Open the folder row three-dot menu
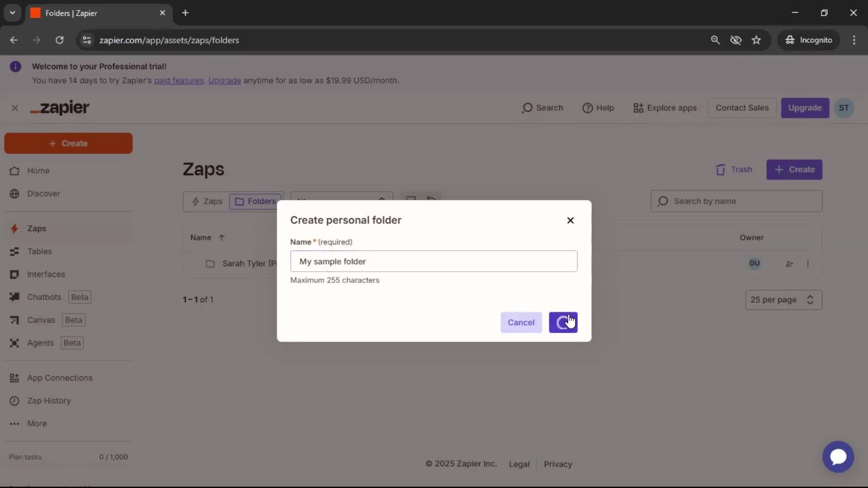 coord(808,264)
